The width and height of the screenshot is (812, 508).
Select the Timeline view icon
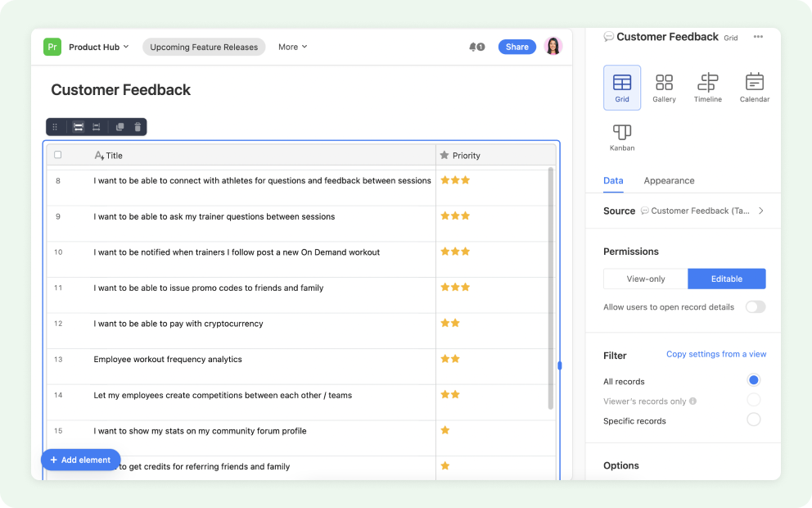pyautogui.click(x=707, y=86)
